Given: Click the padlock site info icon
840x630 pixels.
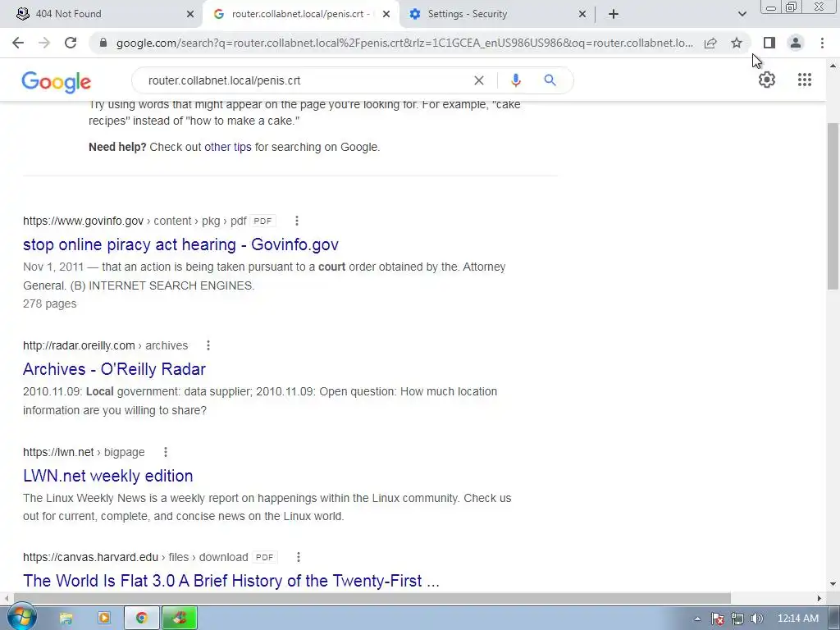Looking at the screenshot, I should point(103,43).
